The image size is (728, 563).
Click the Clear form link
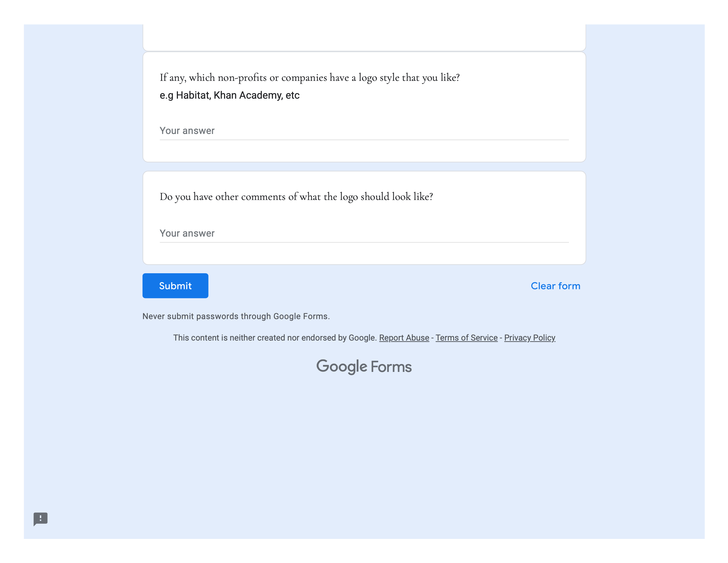555,286
